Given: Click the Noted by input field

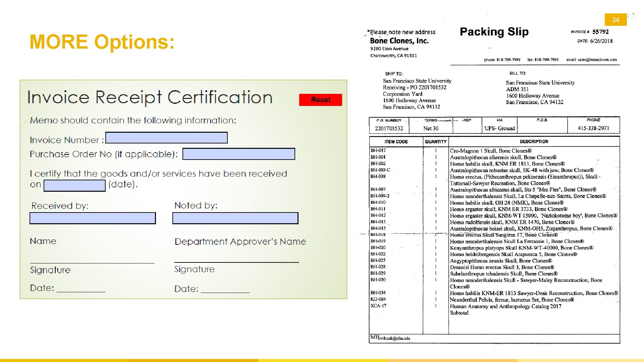Looking at the screenshot, I should [x=235, y=218].
